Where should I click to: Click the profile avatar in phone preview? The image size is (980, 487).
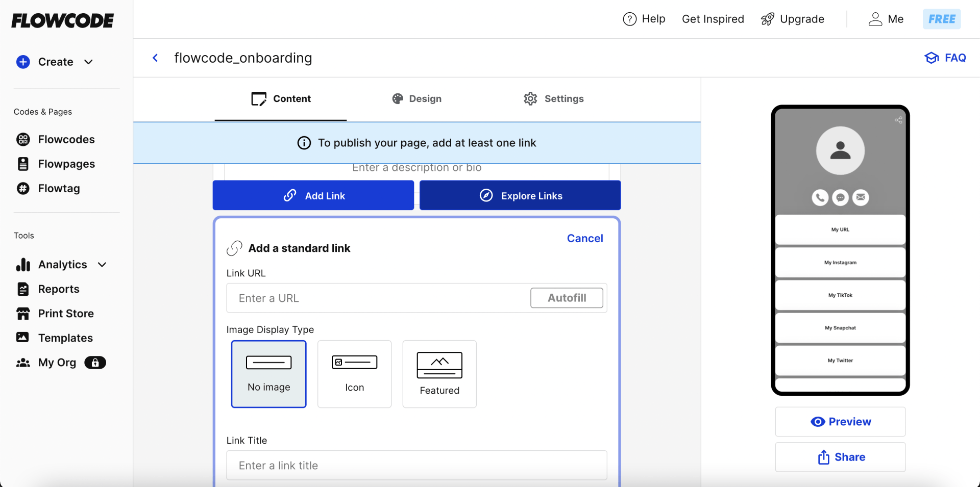(x=840, y=150)
